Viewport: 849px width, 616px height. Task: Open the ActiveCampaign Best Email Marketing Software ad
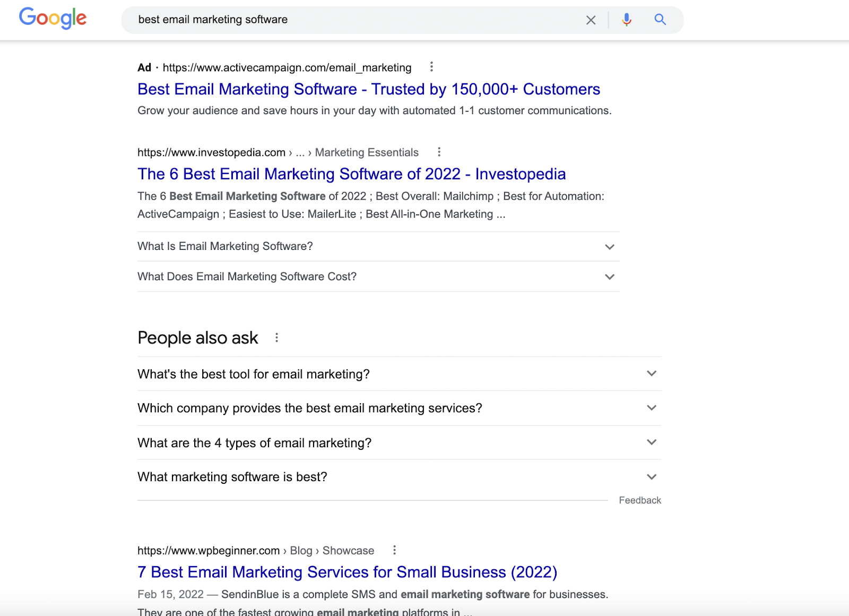[x=368, y=89]
